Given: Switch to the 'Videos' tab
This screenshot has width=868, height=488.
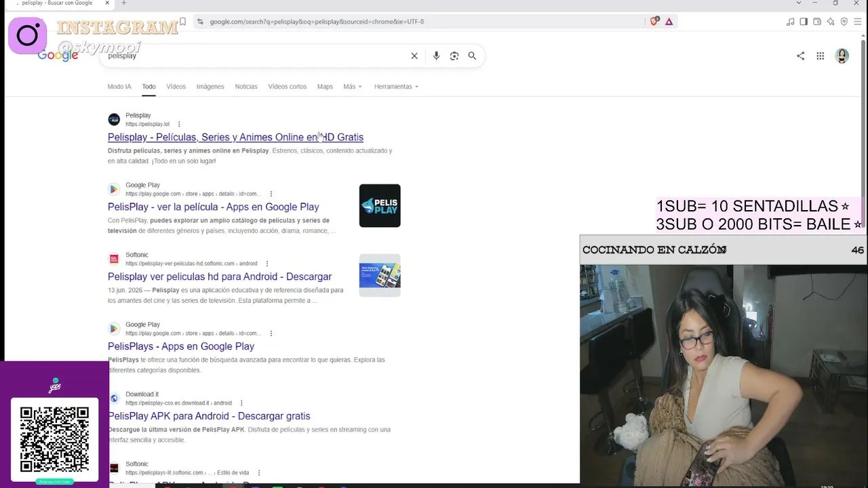Looking at the screenshot, I should 176,87.
